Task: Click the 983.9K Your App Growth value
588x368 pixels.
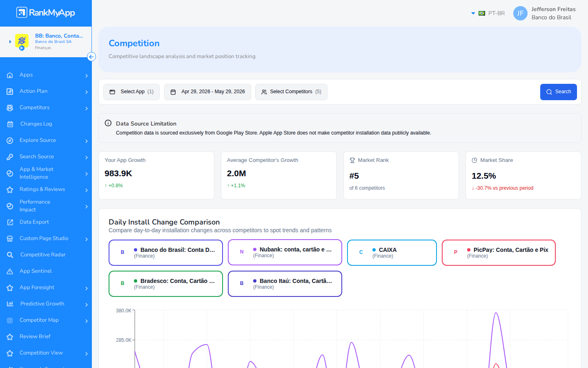Action: (118, 173)
